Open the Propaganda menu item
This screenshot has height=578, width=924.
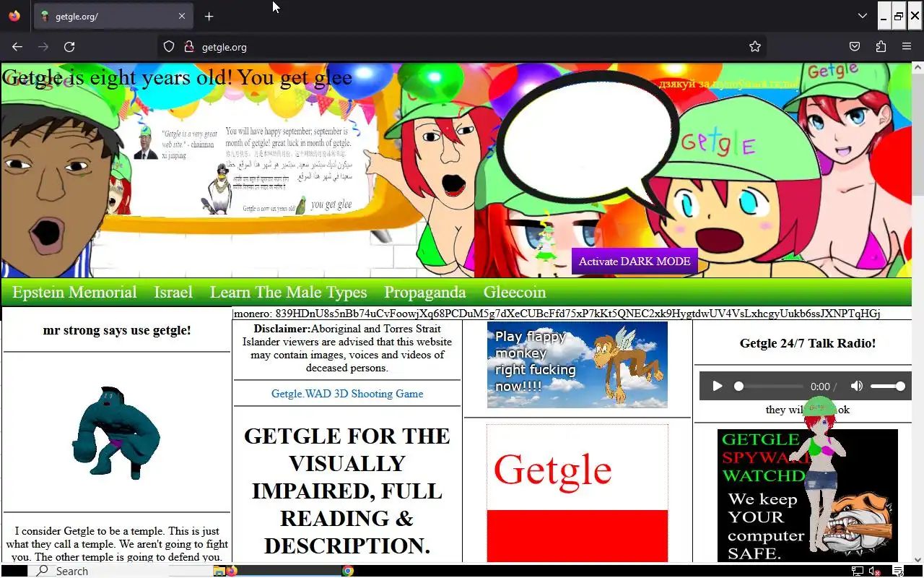[x=425, y=293]
